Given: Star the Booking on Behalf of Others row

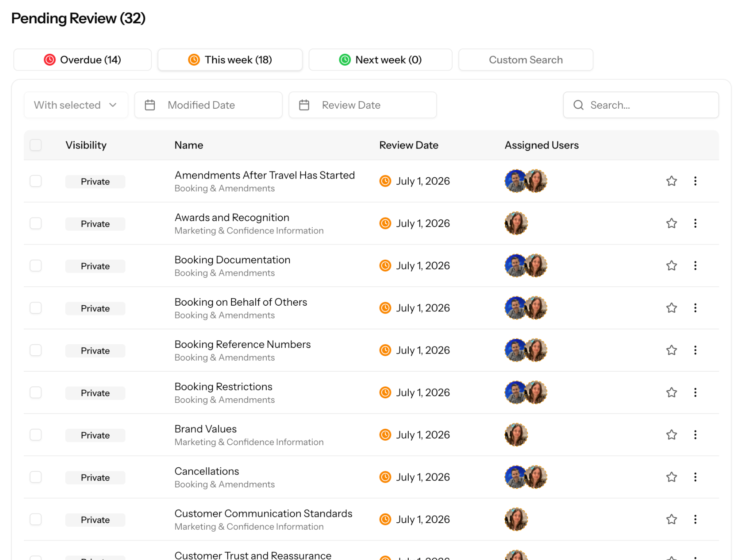Looking at the screenshot, I should (671, 308).
